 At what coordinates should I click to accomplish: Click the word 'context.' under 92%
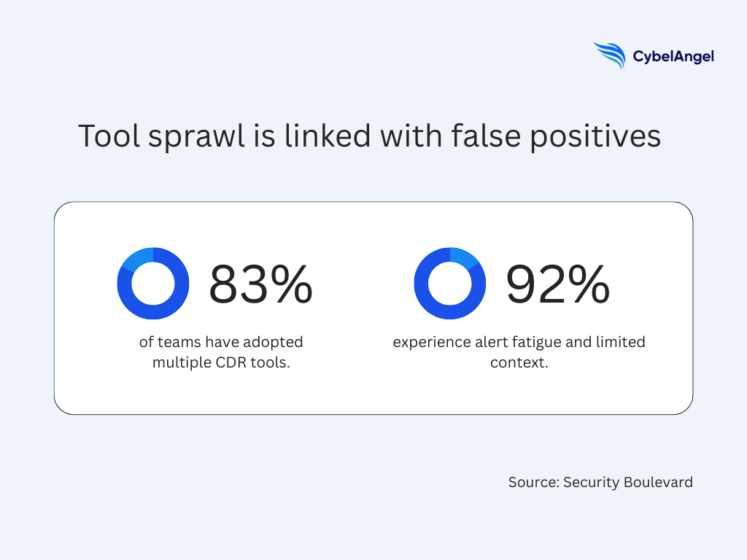(519, 362)
